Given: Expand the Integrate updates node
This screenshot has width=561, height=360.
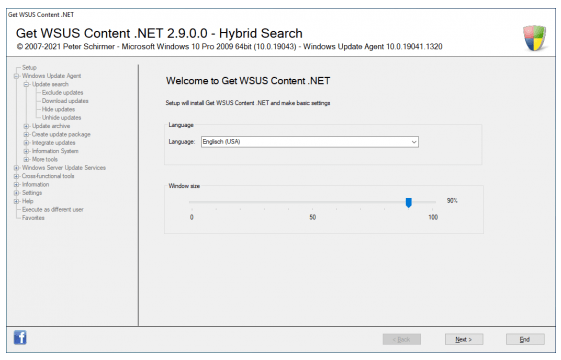Looking at the screenshot, I should pos(26,142).
